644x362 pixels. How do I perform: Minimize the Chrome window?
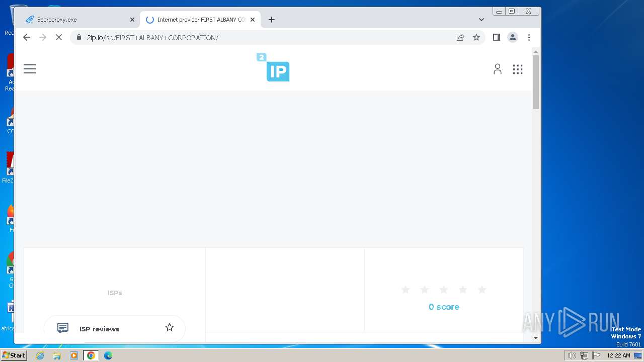(x=499, y=11)
